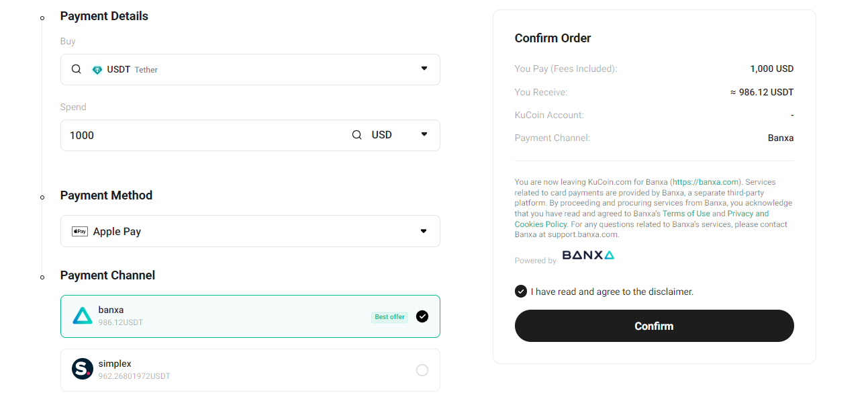Click the step indicator beside Payment Method

click(x=42, y=197)
